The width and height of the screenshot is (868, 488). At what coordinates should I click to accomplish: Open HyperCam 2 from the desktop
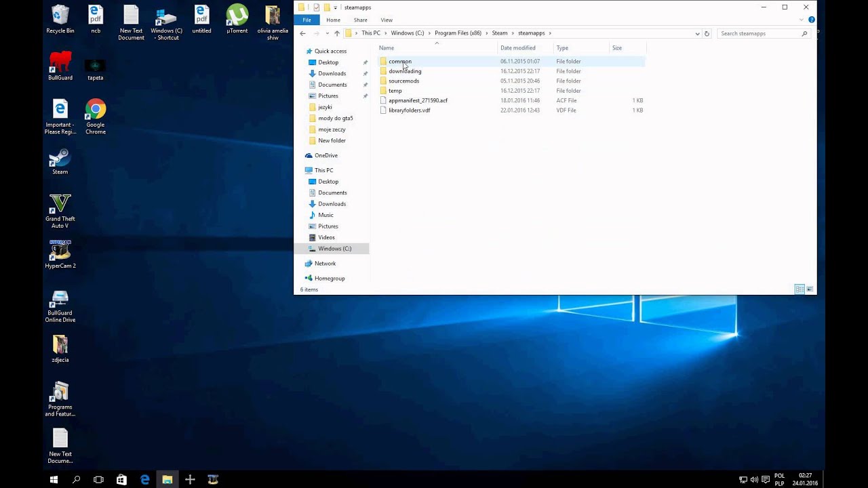[x=60, y=255]
